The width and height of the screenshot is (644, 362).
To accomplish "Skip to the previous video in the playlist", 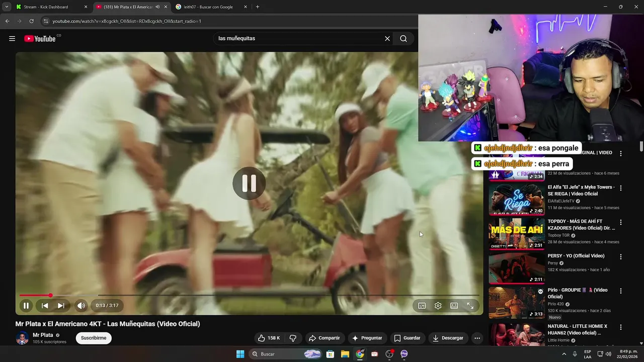I will [45, 305].
